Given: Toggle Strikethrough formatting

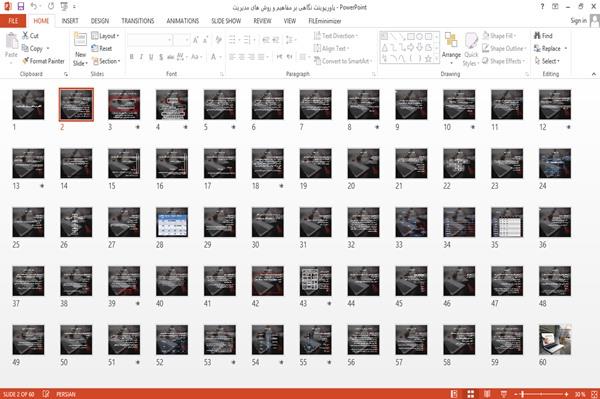Looking at the screenshot, I should click(x=170, y=57).
